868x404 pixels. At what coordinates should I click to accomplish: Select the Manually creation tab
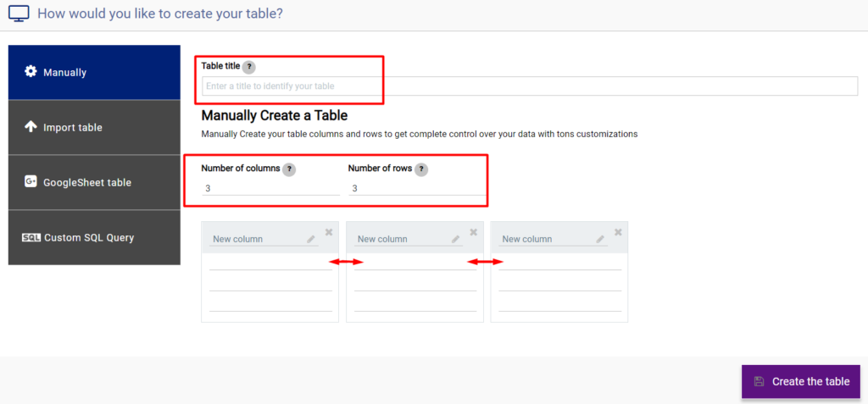click(94, 73)
